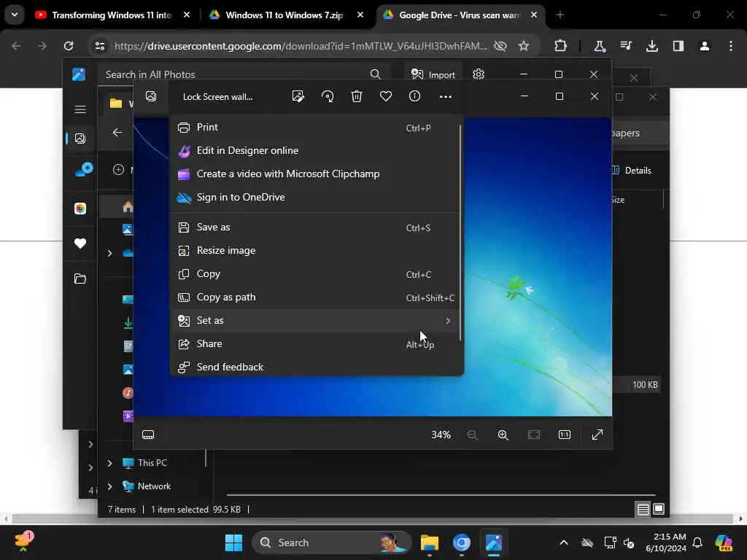
Task: Choose Save as from the menu
Action: (x=315, y=227)
